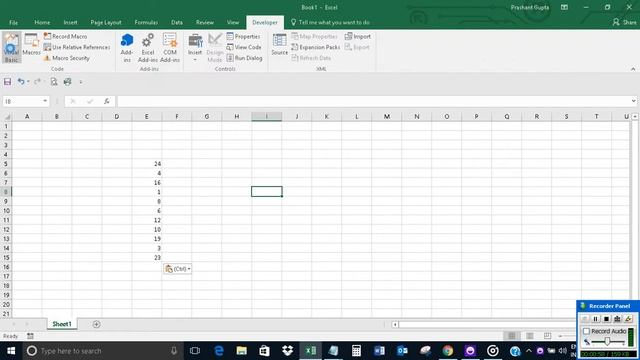Click into the formula bar input

(373, 101)
